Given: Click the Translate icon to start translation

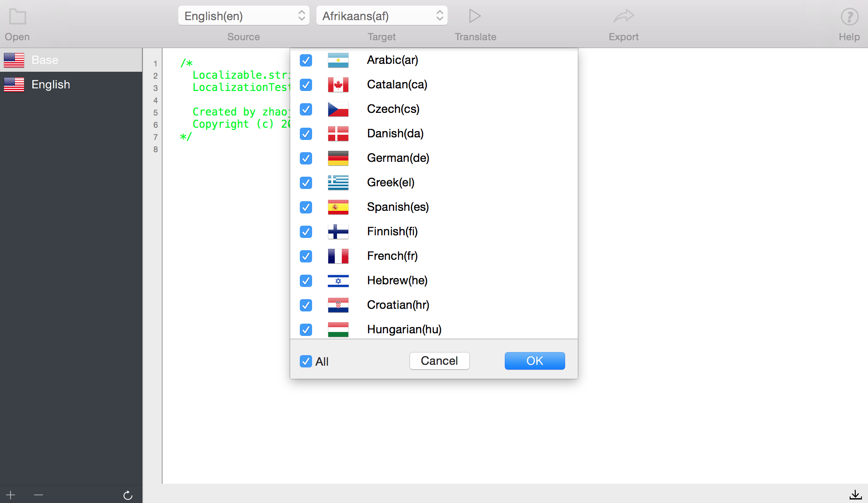Looking at the screenshot, I should point(474,16).
